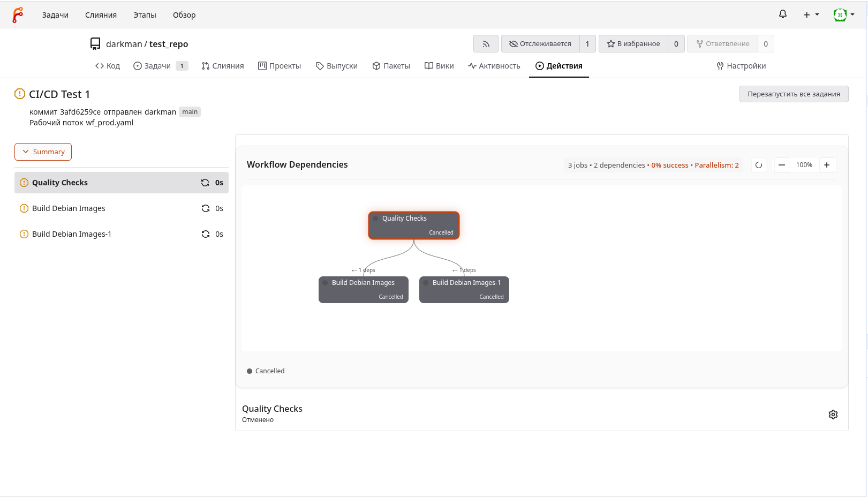The height and width of the screenshot is (497, 868).
Task: Switch to the Код tab
Action: pos(108,66)
